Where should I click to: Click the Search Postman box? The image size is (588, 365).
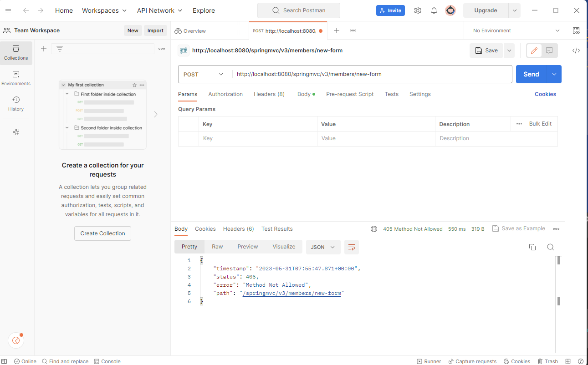tap(299, 10)
